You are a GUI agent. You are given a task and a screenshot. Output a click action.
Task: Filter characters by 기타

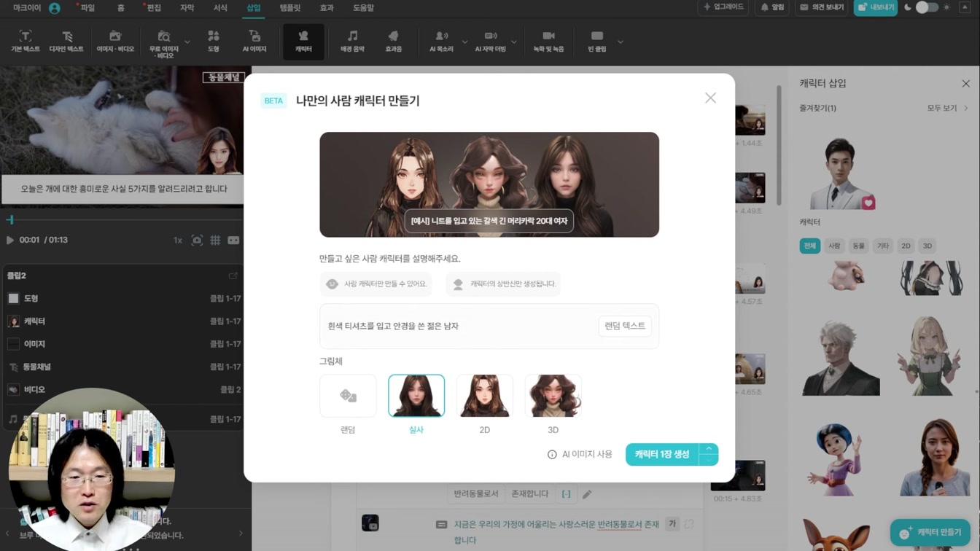click(883, 246)
